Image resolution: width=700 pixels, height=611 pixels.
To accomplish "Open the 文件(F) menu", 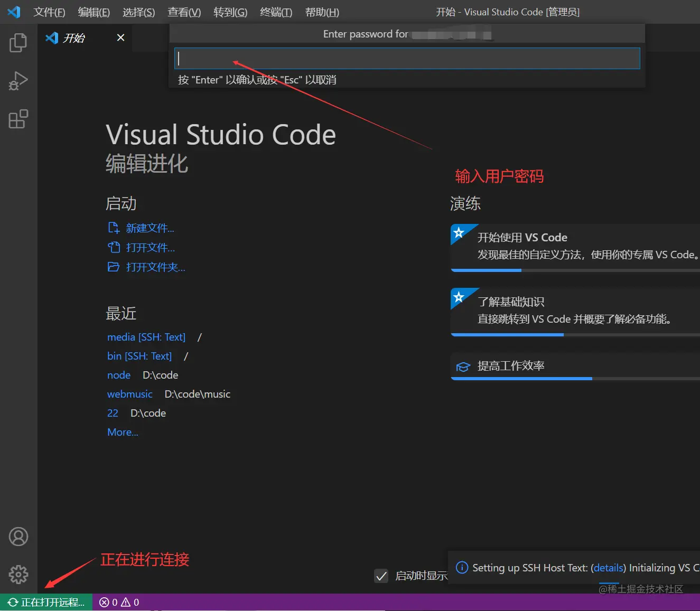I will pos(49,12).
